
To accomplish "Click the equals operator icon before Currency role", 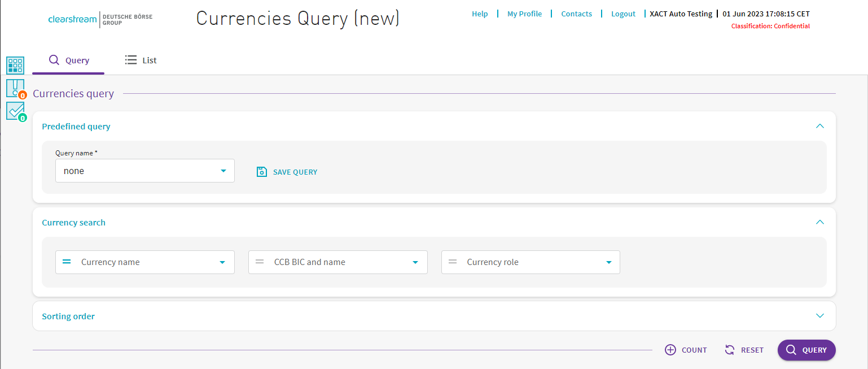I will (453, 262).
